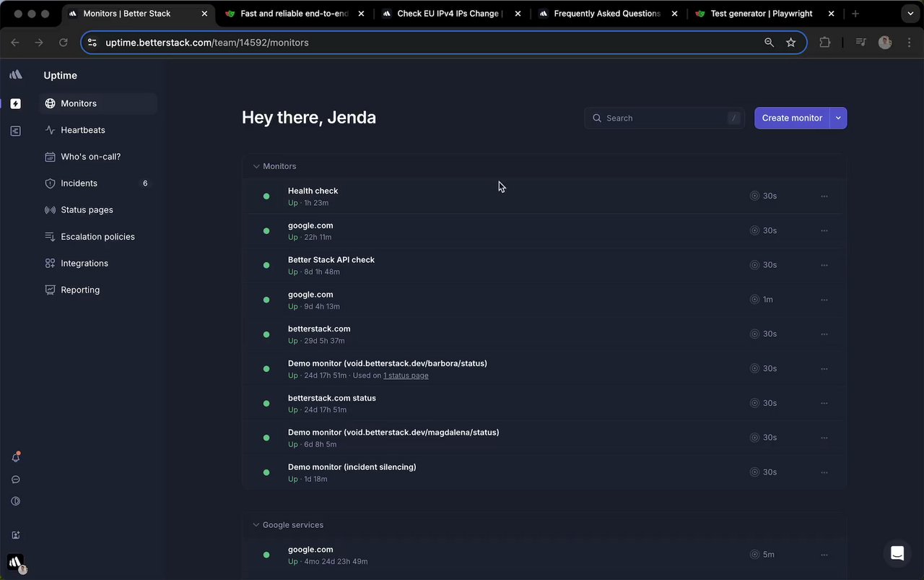
Task: Select the Uptime lightning bolt icon in the rail
Action: click(x=16, y=103)
